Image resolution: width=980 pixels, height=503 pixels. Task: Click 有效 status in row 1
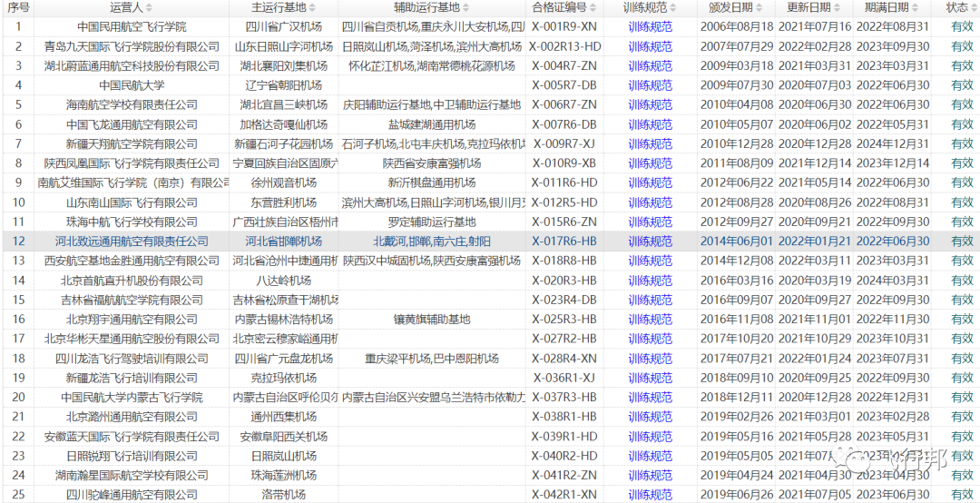click(x=962, y=27)
